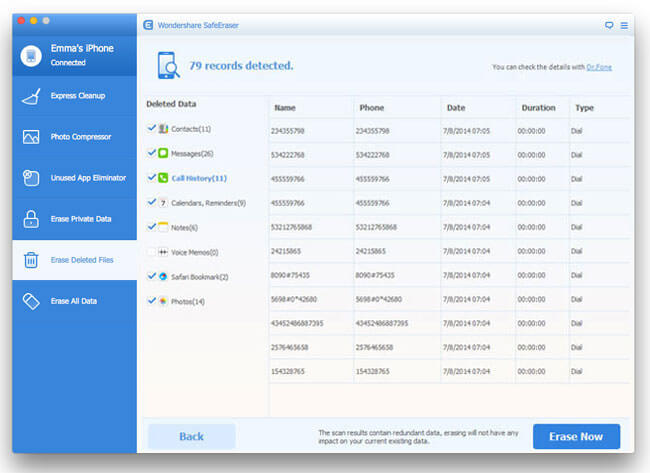Uncheck the Messages(26) checkbox
The height and width of the screenshot is (473, 650).
click(152, 153)
